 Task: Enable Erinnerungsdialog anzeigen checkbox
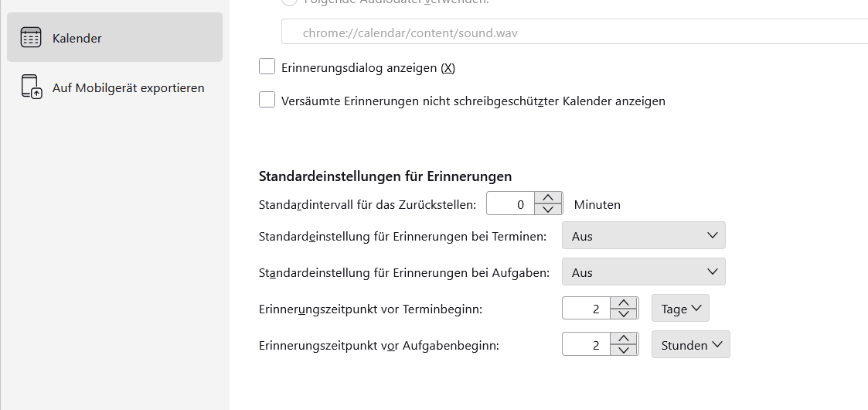(267, 67)
